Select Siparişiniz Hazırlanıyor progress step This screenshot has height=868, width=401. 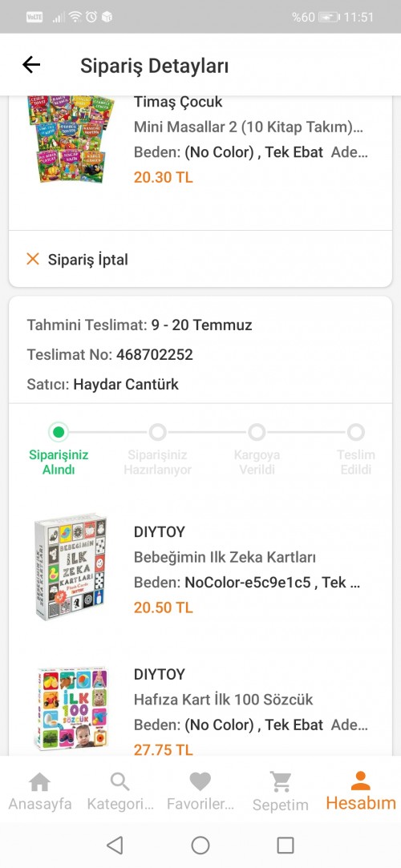pyautogui.click(x=157, y=432)
